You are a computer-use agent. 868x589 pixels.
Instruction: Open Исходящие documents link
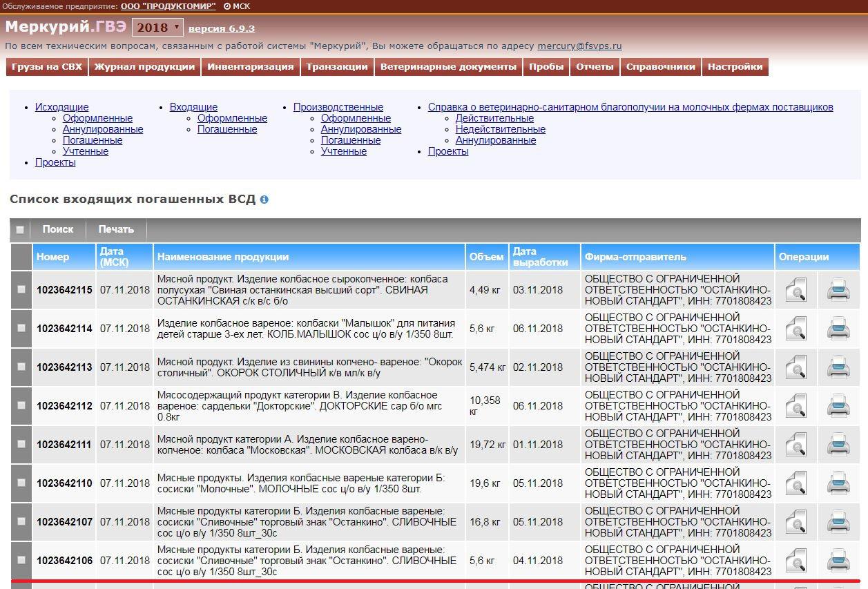pyautogui.click(x=62, y=107)
